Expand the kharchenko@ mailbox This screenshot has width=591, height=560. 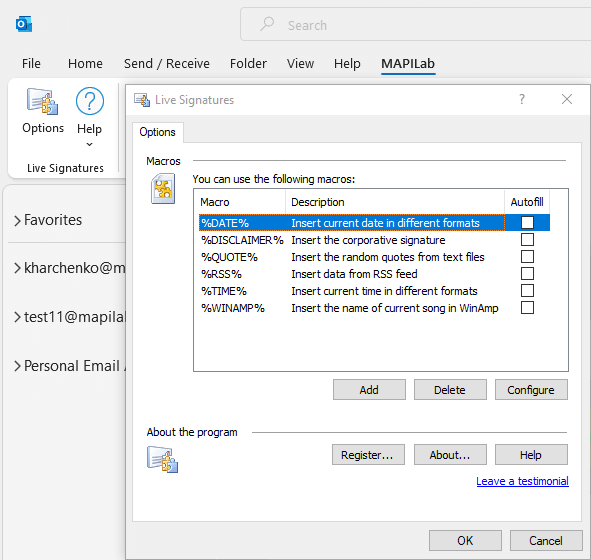click(x=17, y=268)
